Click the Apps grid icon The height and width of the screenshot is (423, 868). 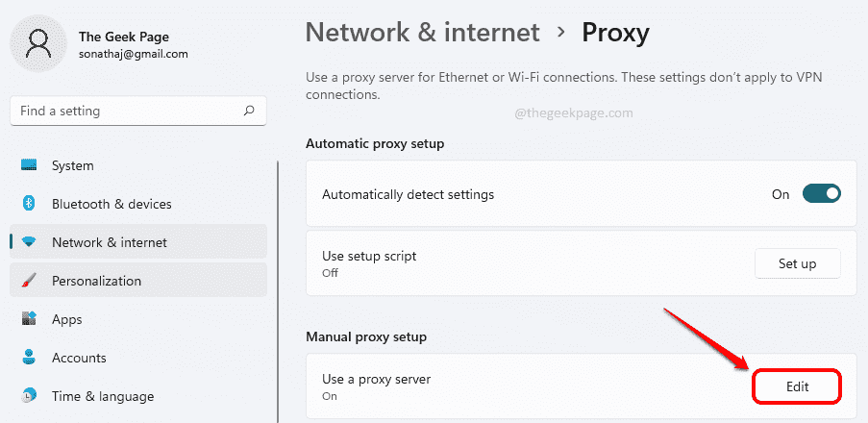click(x=29, y=319)
